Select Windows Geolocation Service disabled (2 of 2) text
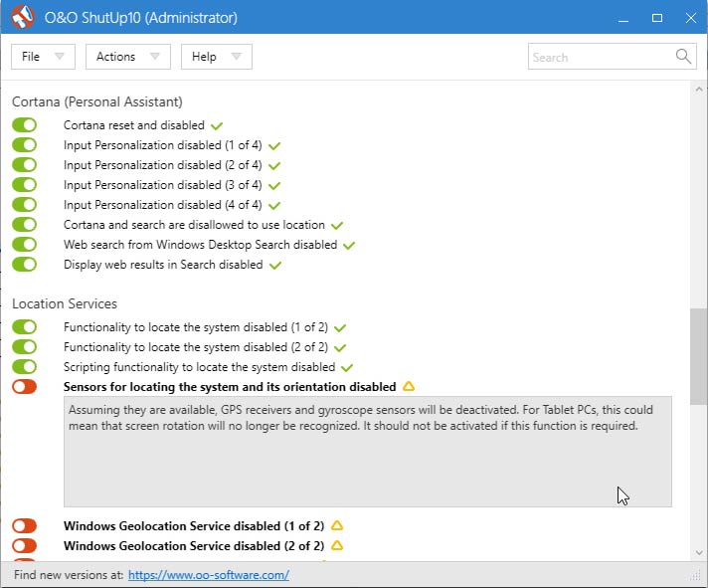This screenshot has height=588, width=708. pyautogui.click(x=194, y=546)
